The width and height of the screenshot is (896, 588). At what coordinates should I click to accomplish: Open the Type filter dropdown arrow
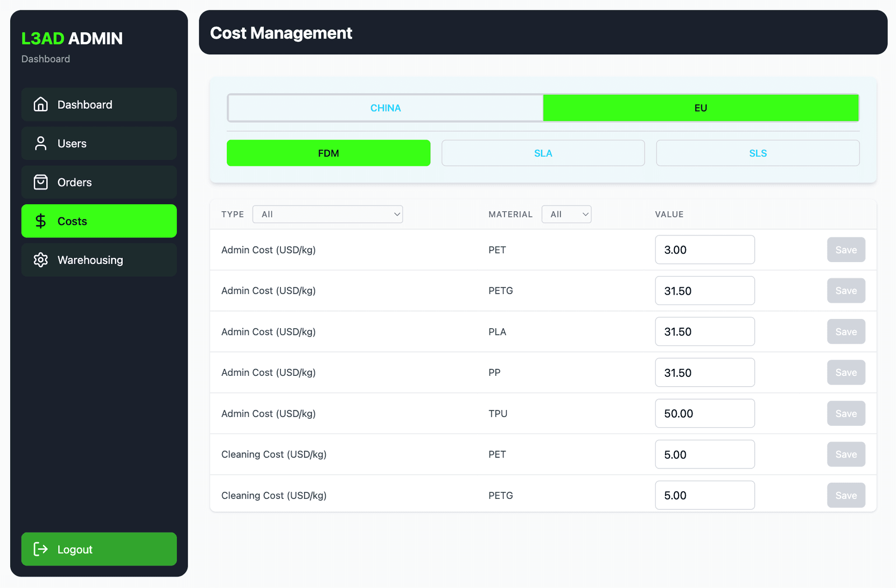point(396,214)
